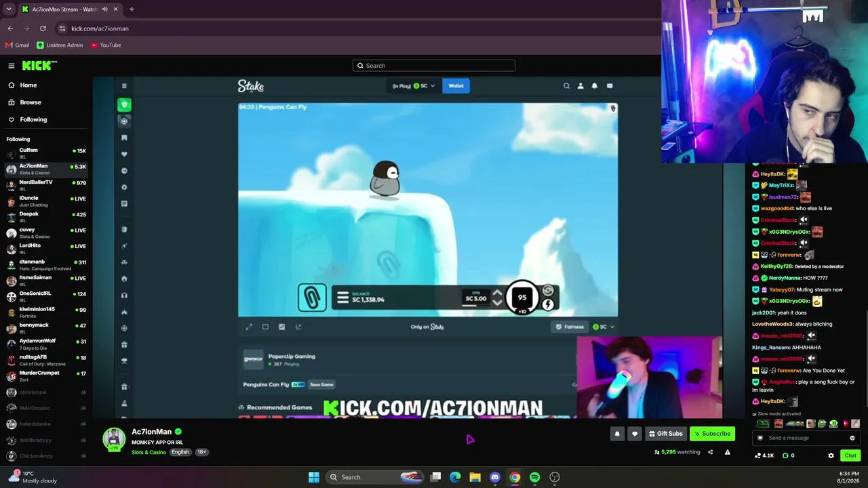868x488 pixels.
Task: Focus the Kick search box
Action: pos(434,66)
